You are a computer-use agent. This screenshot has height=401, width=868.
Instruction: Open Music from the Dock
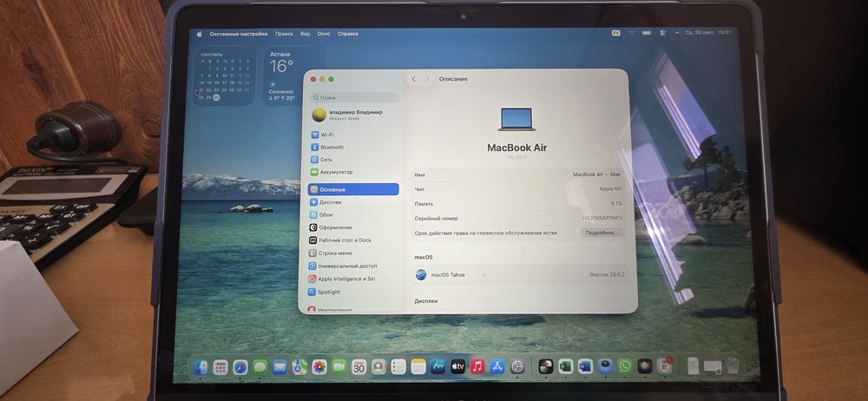point(477,366)
